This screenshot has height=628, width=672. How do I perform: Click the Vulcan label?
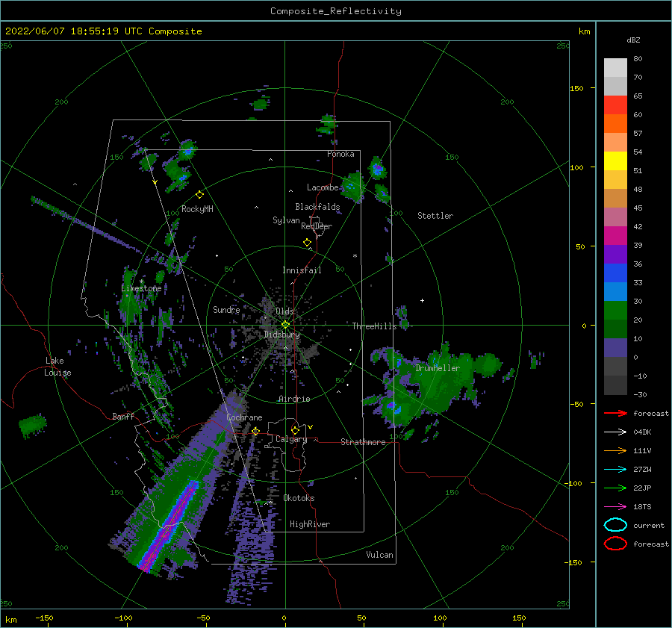point(380,555)
